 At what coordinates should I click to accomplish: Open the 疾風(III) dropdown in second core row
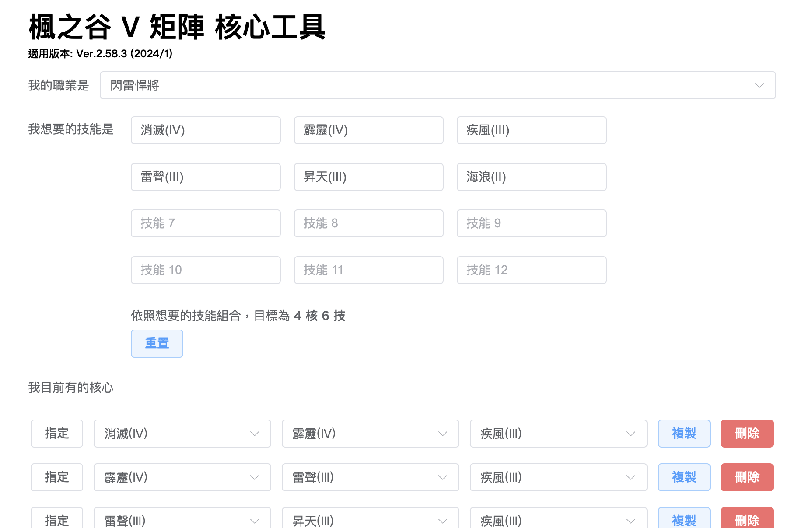point(559,477)
